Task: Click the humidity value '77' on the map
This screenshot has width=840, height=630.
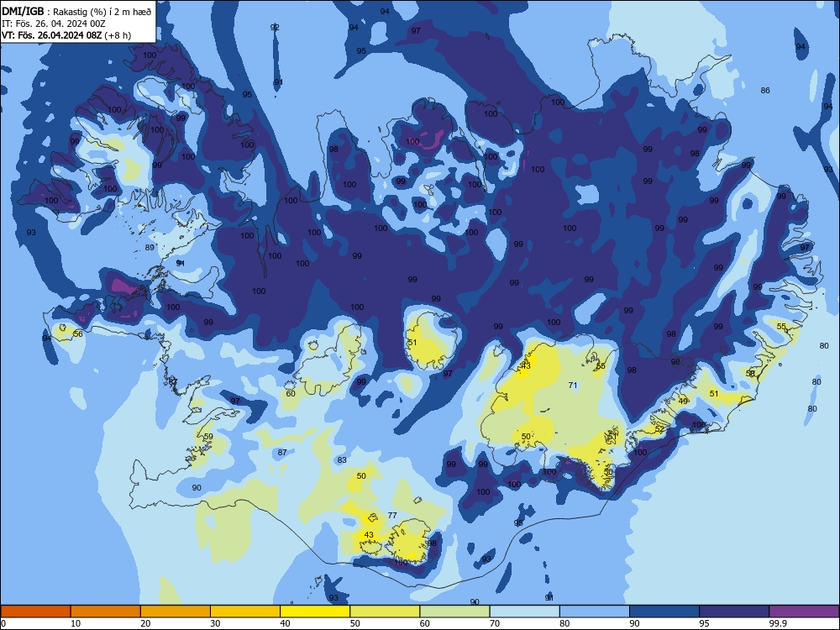Action: (392, 516)
